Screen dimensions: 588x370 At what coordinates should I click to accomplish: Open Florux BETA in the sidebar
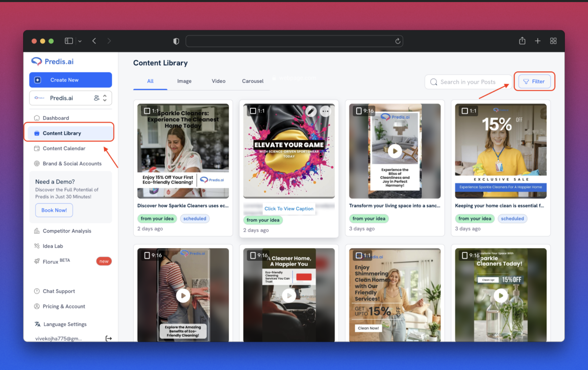coord(56,261)
